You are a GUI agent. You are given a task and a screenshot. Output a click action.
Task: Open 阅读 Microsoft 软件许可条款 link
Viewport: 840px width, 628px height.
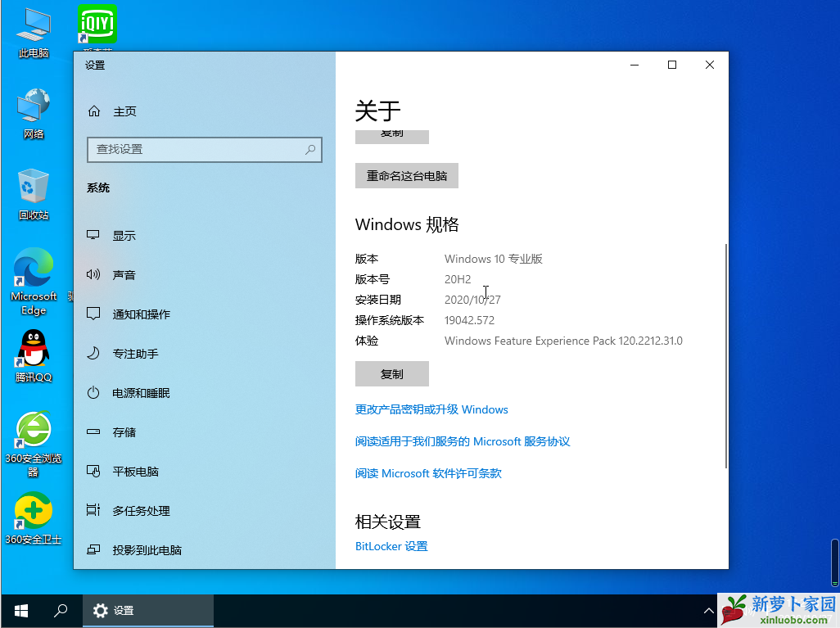(x=428, y=473)
